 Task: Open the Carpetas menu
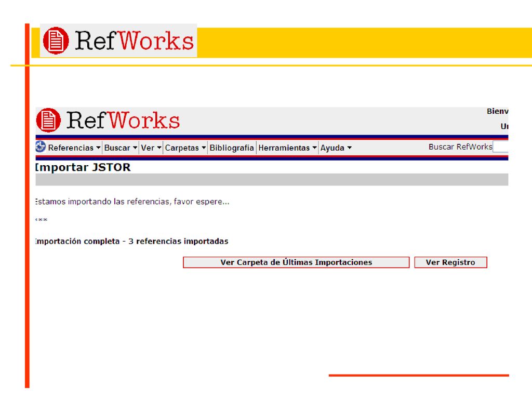click(185, 148)
